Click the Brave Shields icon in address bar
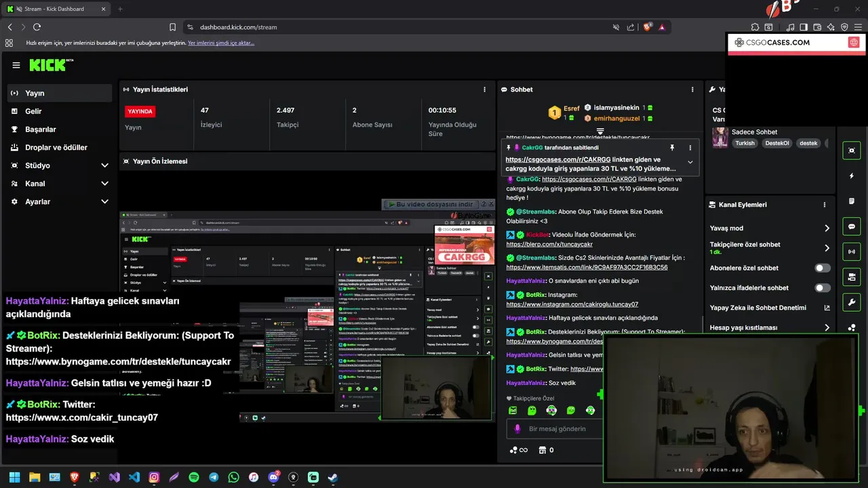The image size is (868, 488). (x=647, y=27)
